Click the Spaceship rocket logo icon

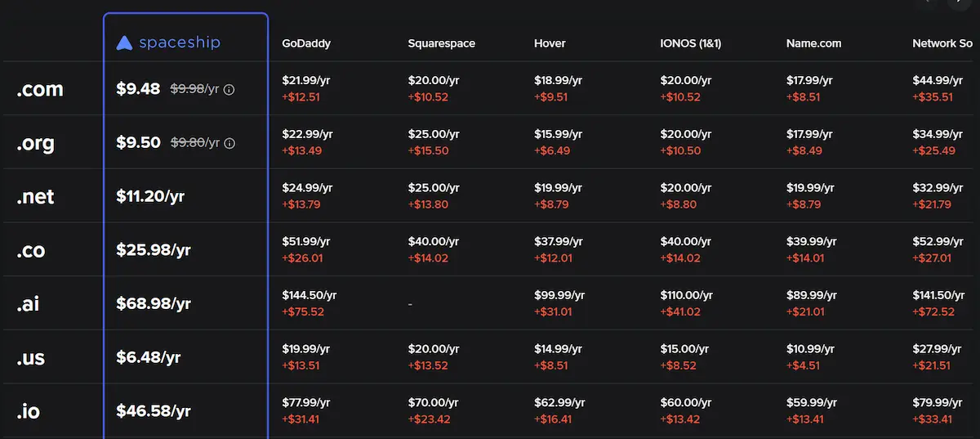tap(124, 43)
